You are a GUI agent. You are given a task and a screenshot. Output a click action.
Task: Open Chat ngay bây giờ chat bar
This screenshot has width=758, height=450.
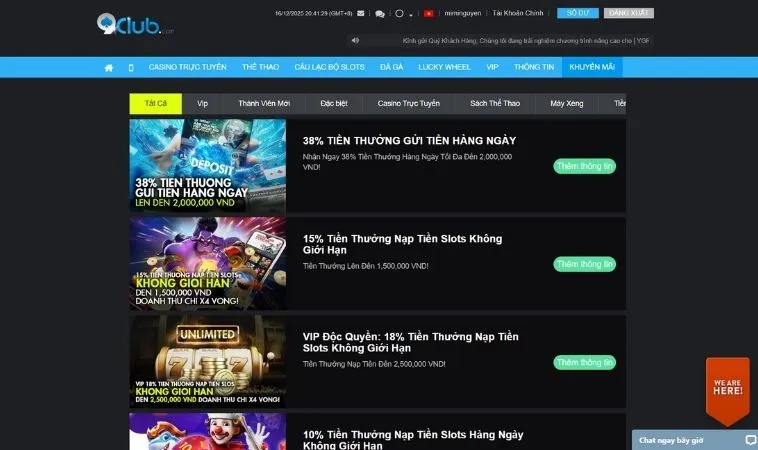(x=695, y=440)
